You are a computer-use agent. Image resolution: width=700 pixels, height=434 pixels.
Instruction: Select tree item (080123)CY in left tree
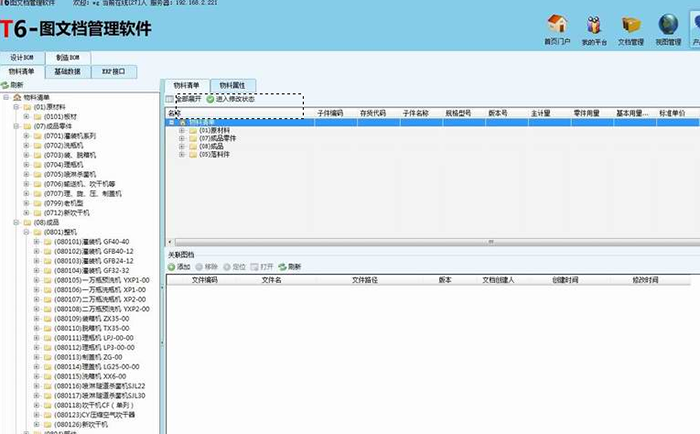click(94, 415)
